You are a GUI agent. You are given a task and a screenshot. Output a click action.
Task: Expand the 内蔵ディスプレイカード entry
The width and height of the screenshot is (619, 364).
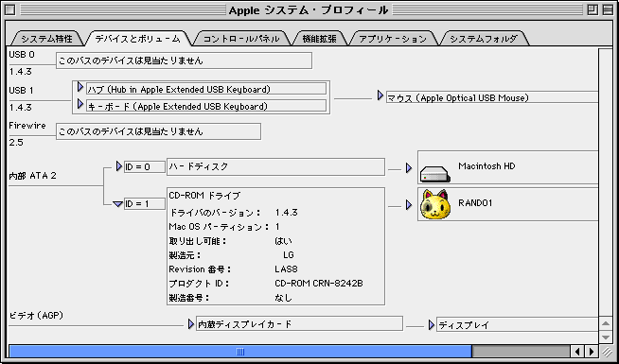pos(191,324)
